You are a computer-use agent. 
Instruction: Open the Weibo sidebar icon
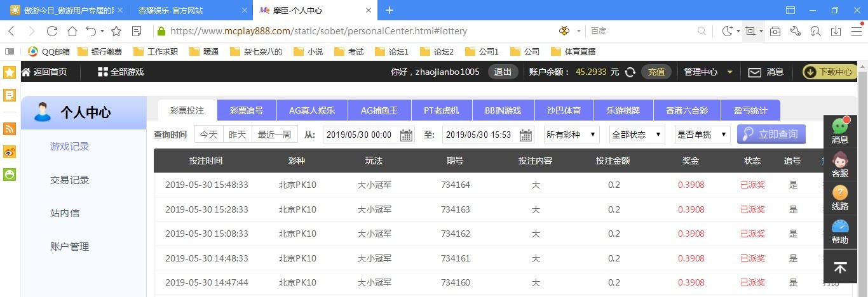click(x=10, y=152)
